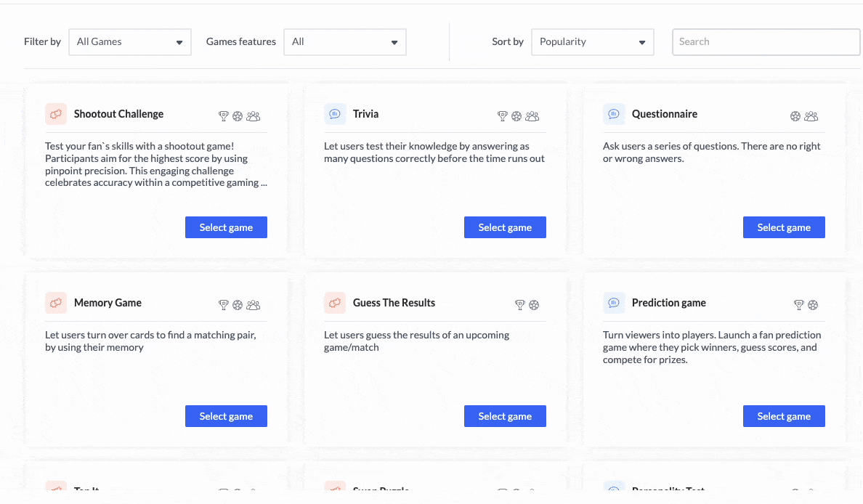Click Select game on Prediction game card
This screenshot has height=504, width=863.
tap(784, 416)
